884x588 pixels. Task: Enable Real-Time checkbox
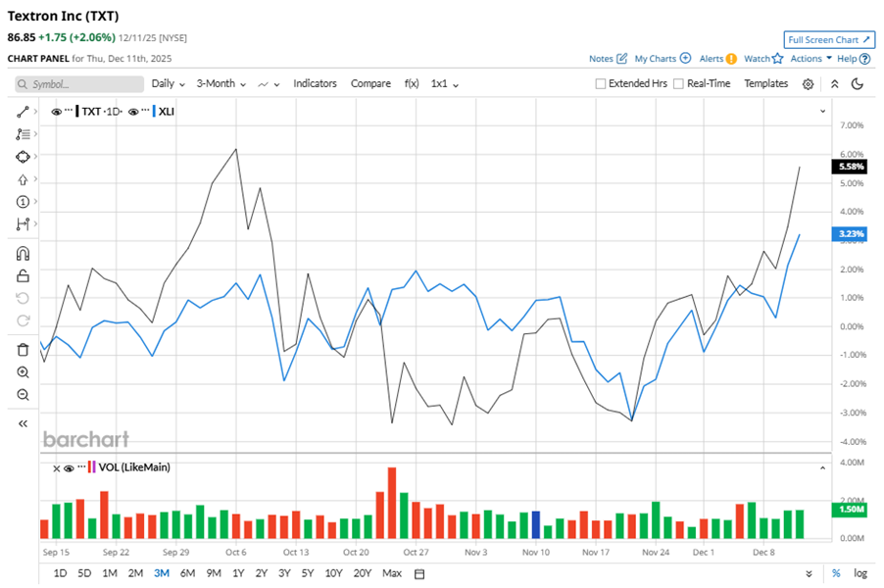coord(679,83)
